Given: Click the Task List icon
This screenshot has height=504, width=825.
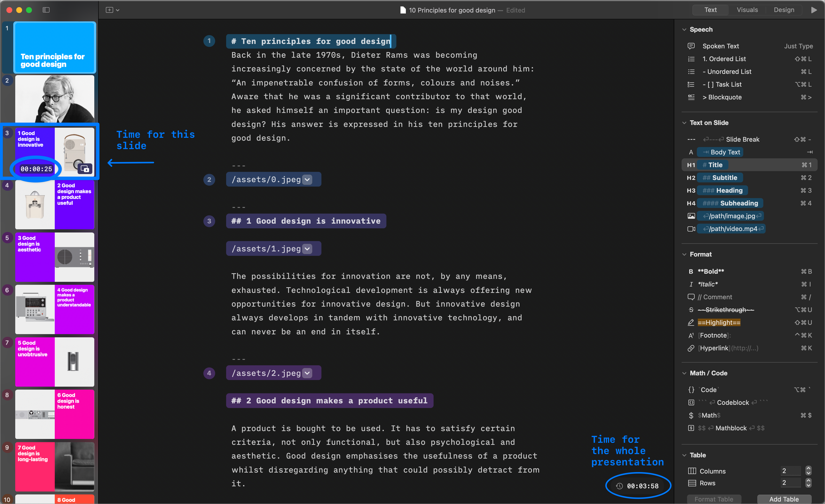Looking at the screenshot, I should pyautogui.click(x=691, y=84).
